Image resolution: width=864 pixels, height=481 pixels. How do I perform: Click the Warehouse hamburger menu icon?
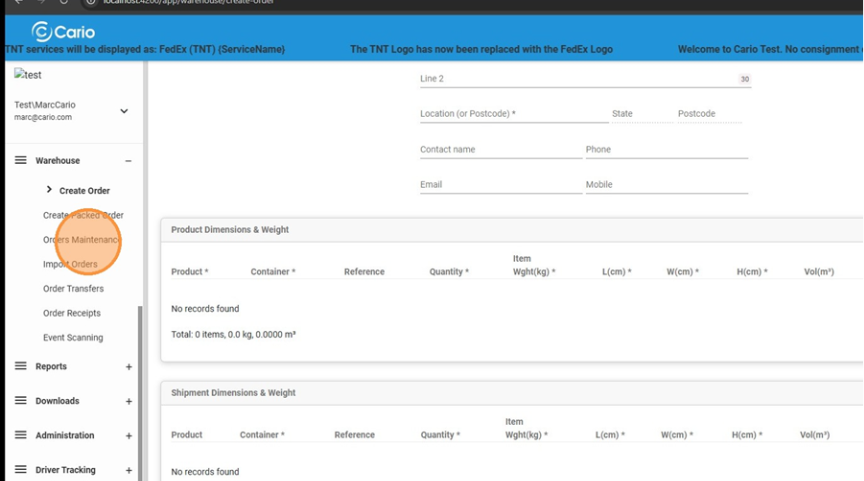tap(20, 160)
